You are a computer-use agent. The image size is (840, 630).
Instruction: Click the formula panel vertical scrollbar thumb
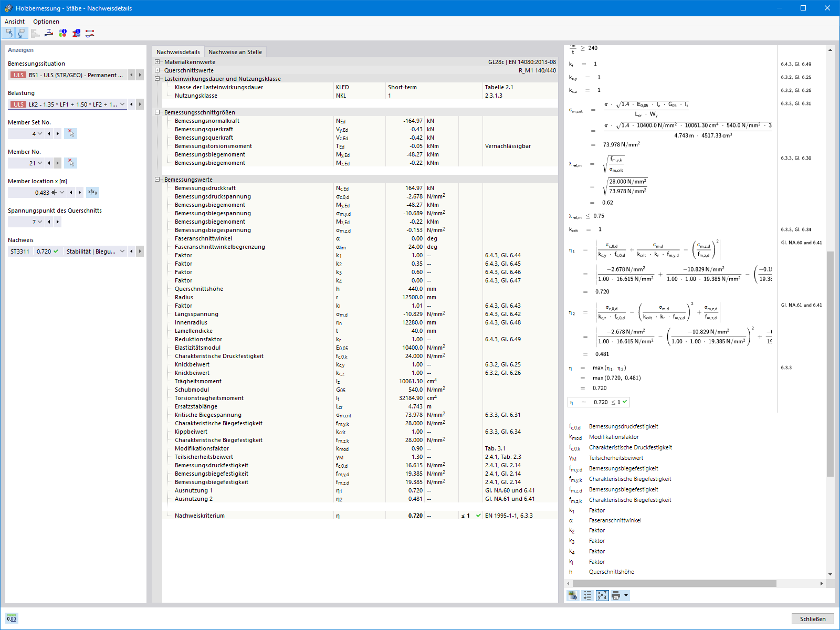coord(830,364)
